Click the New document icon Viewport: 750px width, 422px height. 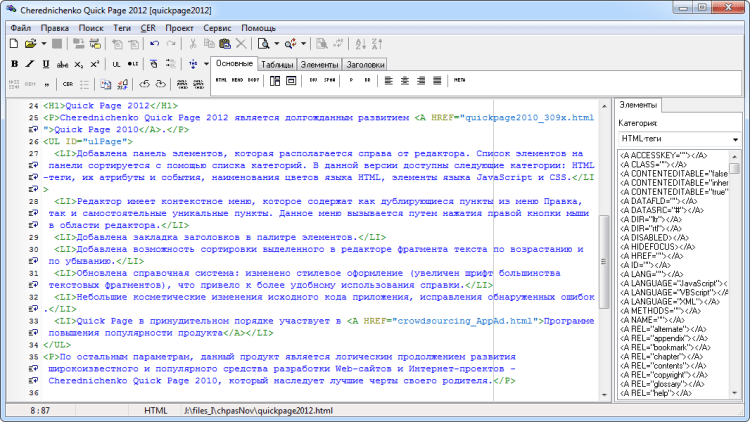pyautogui.click(x=15, y=44)
